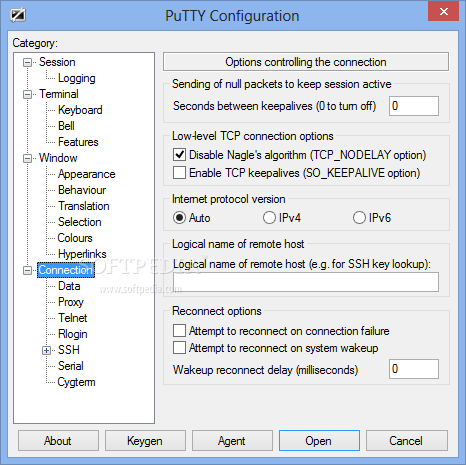Select IPv4 protocol radio button
Viewport: 466px width, 465px height.
[269, 218]
